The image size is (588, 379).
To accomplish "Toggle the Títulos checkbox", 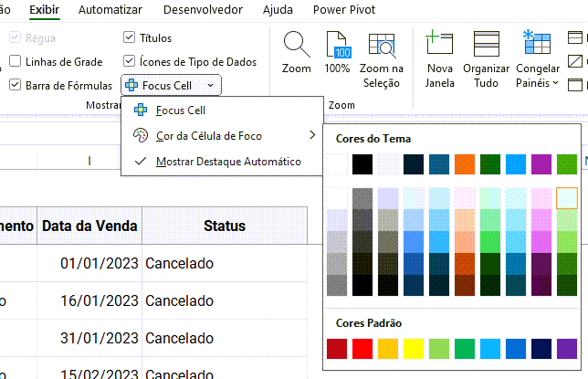I will [x=129, y=38].
